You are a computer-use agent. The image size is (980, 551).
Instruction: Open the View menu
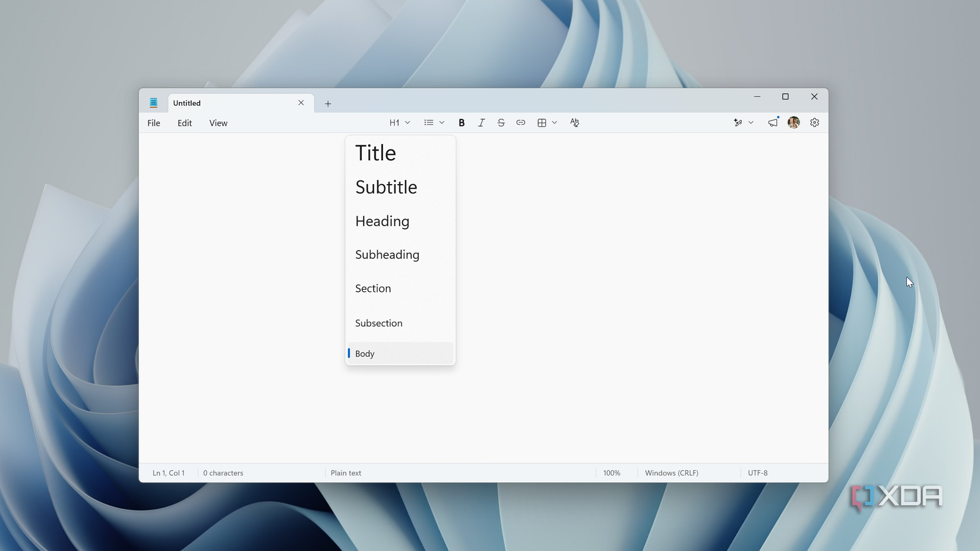click(218, 123)
